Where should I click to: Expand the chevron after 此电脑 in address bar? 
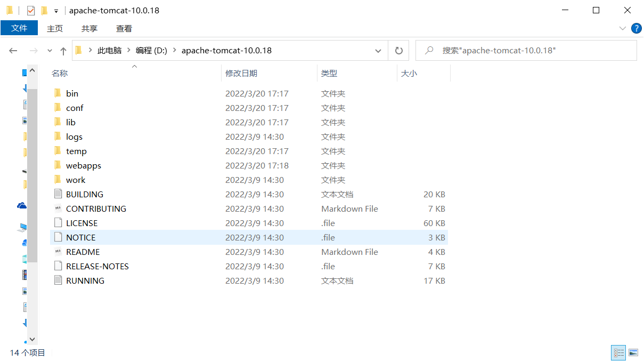click(129, 51)
